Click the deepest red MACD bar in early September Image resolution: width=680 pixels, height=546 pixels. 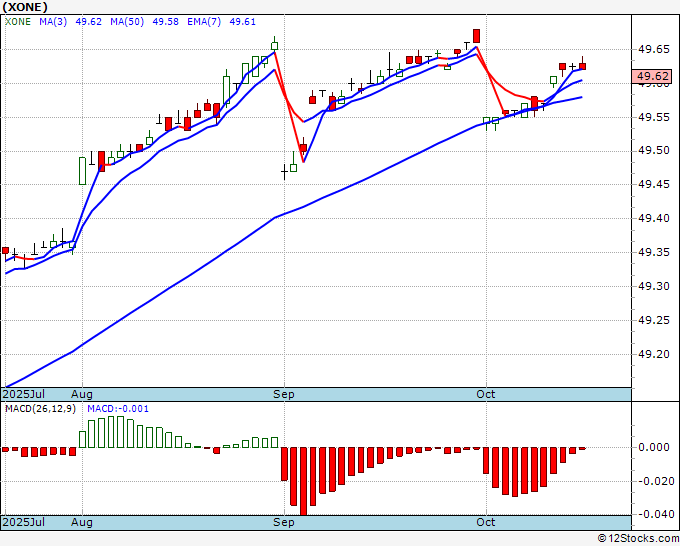303,481
